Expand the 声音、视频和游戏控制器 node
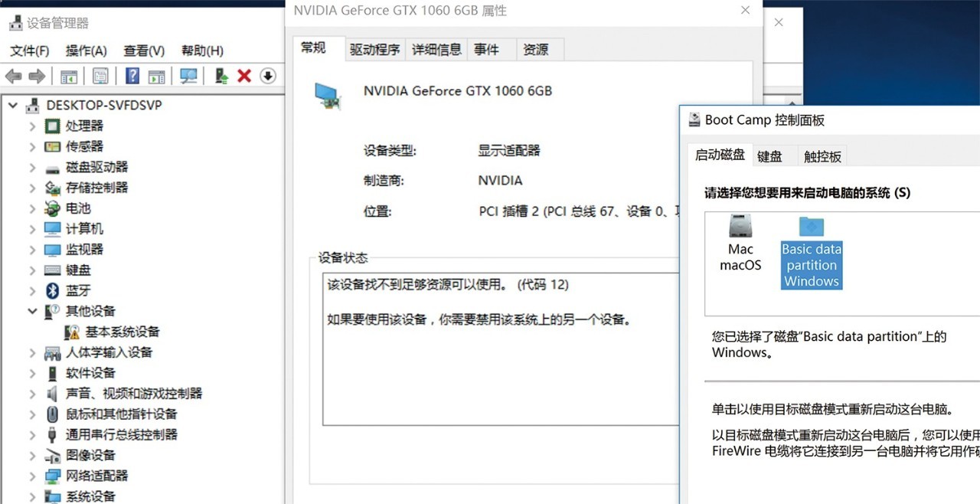Screen dimensions: 980x504 (x=32, y=394)
